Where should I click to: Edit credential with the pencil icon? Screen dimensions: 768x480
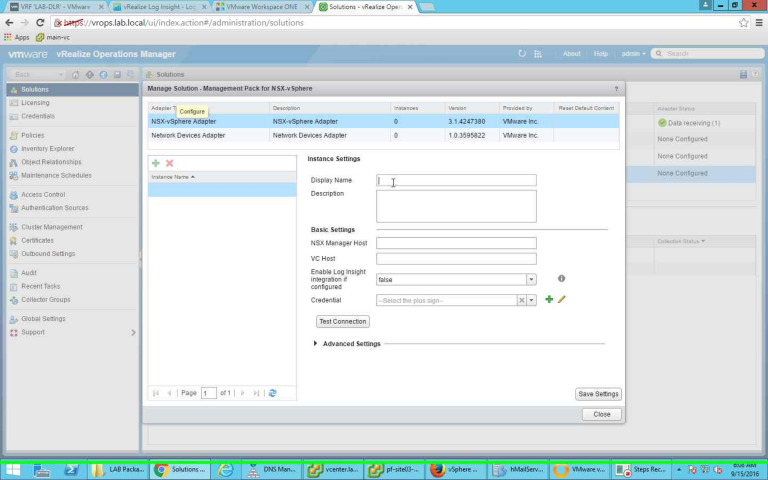click(561, 299)
